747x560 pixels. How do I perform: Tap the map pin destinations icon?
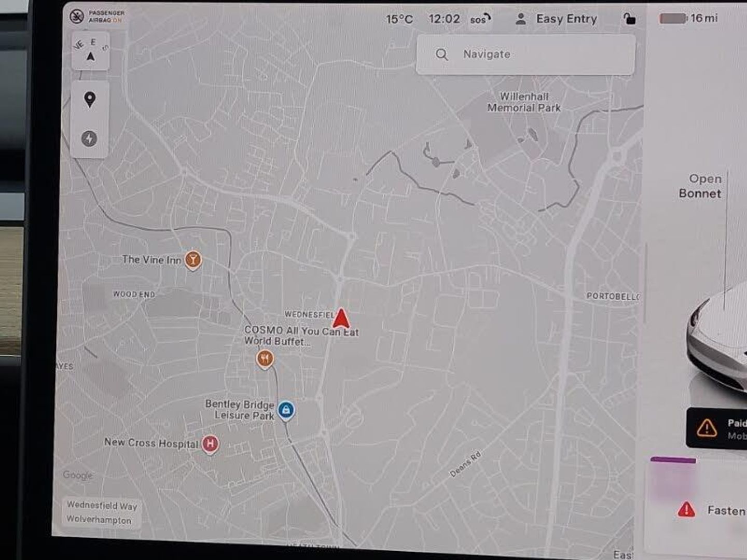[90, 99]
